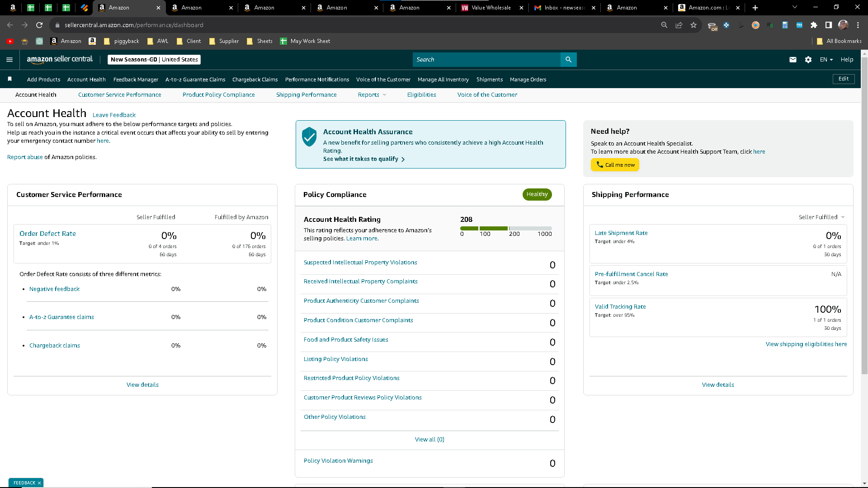Click the Account Health Rating progress bar
This screenshot has height=488, width=868.
tap(506, 229)
